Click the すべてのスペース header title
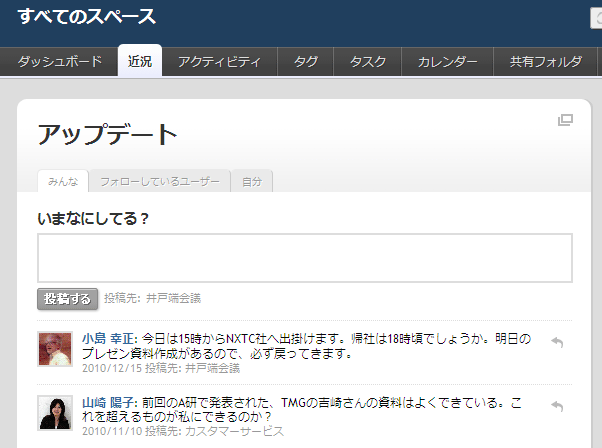The width and height of the screenshot is (602, 448). (87, 17)
